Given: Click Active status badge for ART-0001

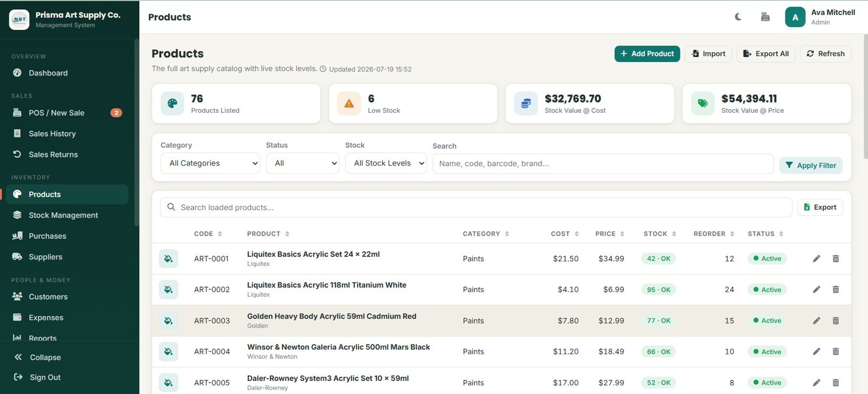Looking at the screenshot, I should point(767,259).
